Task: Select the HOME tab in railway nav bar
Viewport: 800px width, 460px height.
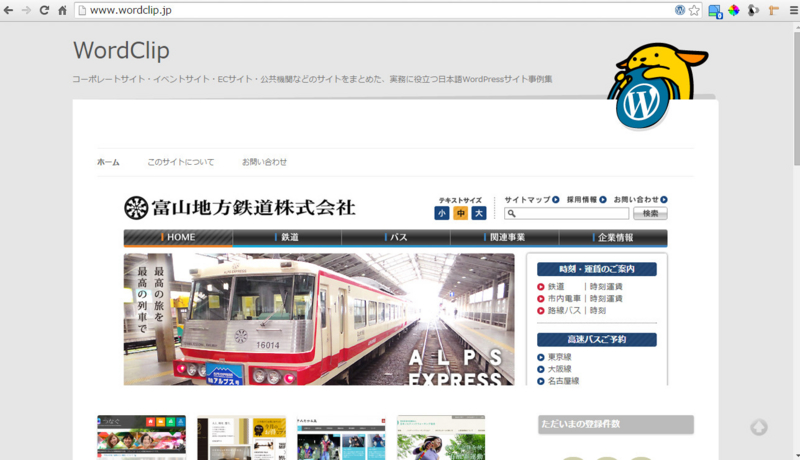Action: tap(178, 238)
